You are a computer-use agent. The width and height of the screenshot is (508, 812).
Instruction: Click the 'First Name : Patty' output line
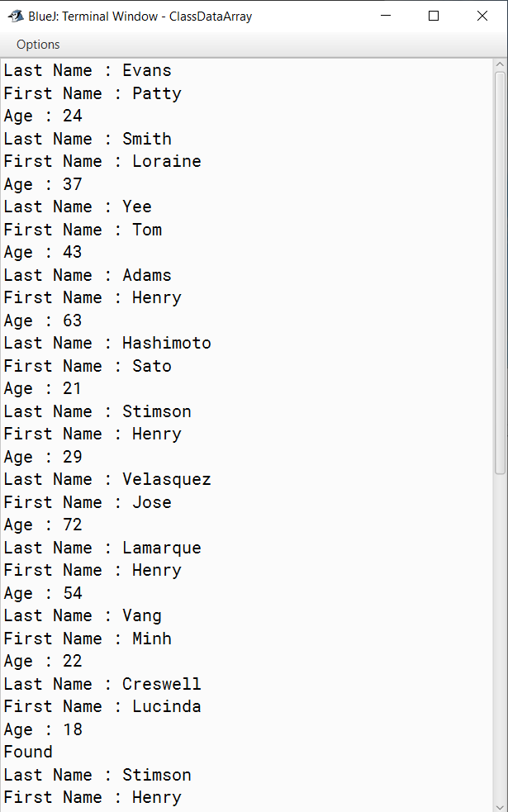point(93,93)
